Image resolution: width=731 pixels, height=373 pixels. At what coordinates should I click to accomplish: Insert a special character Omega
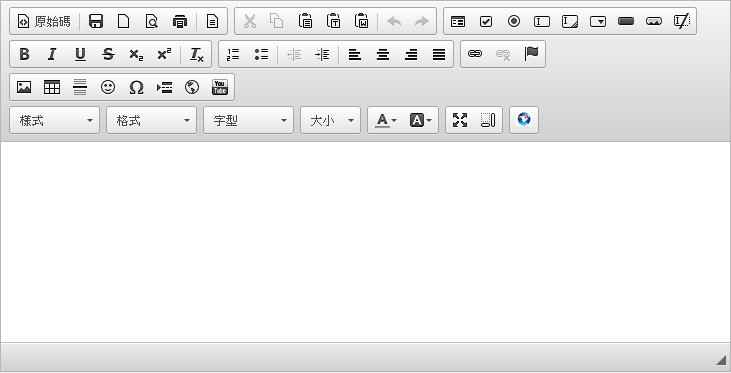pos(136,87)
